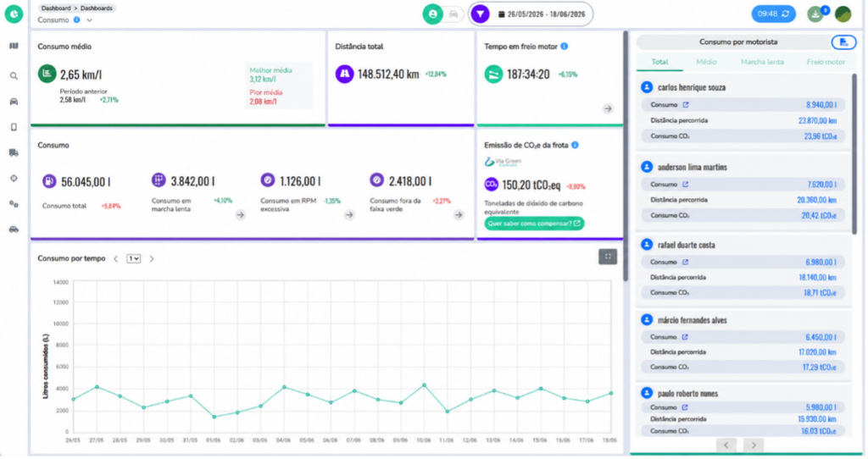Click carlos henrique souza driver name

pyautogui.click(x=692, y=87)
